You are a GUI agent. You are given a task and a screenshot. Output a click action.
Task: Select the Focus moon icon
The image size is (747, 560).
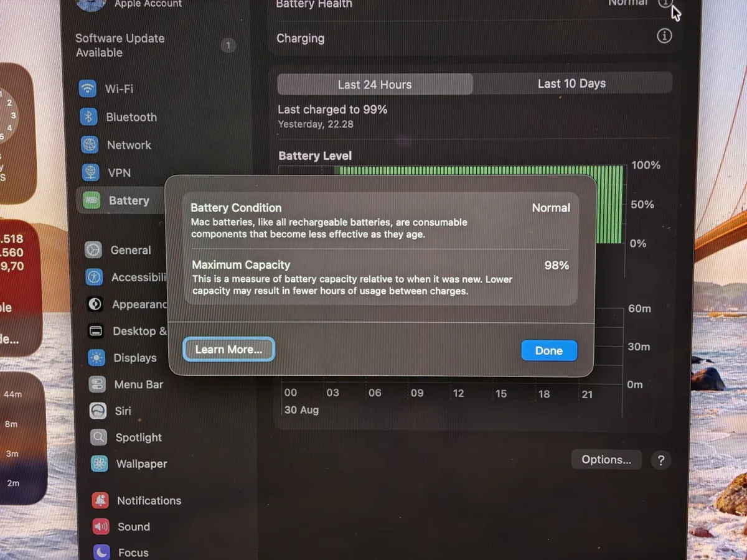(x=101, y=552)
